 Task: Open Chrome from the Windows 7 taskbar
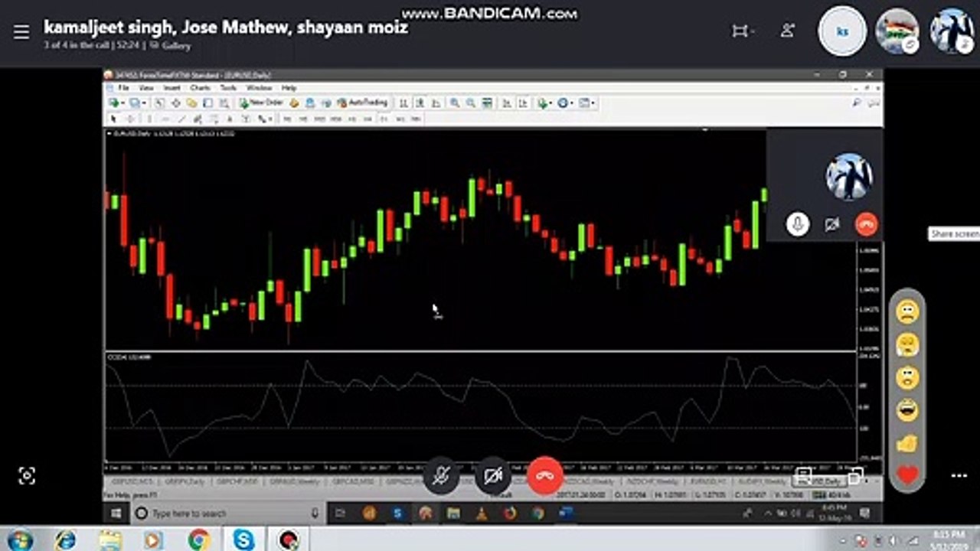pos(199,540)
